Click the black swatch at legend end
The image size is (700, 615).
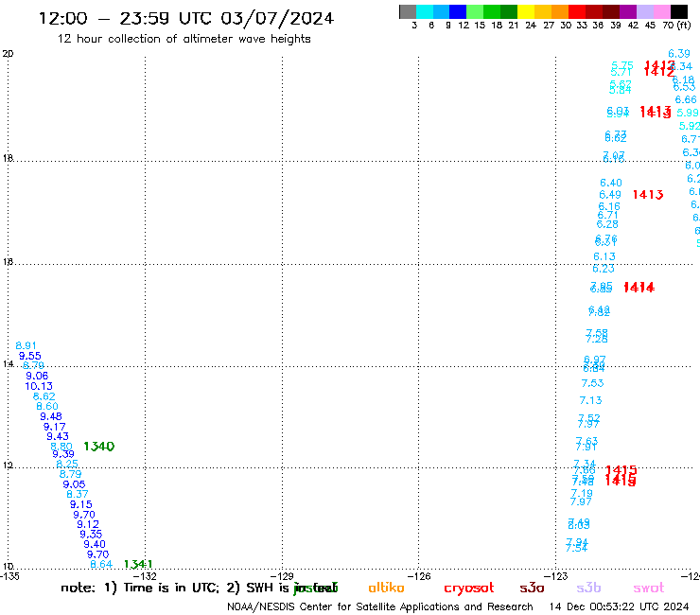click(679, 12)
